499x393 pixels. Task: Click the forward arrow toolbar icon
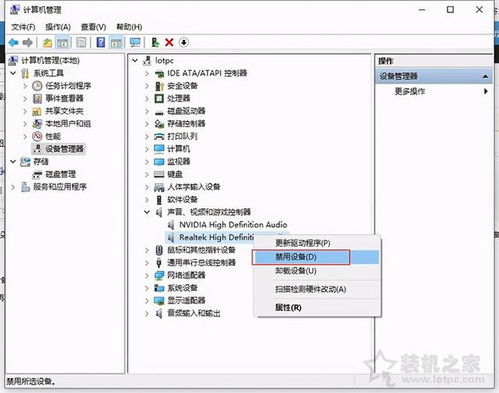(x=28, y=42)
